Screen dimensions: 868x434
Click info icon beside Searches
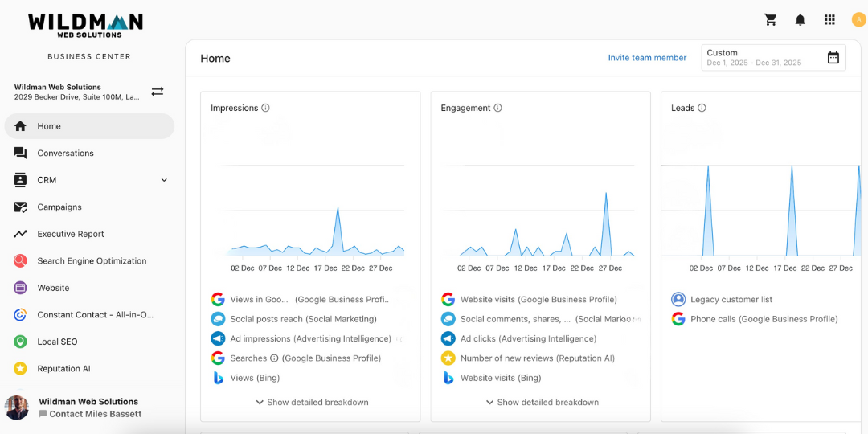(274, 358)
